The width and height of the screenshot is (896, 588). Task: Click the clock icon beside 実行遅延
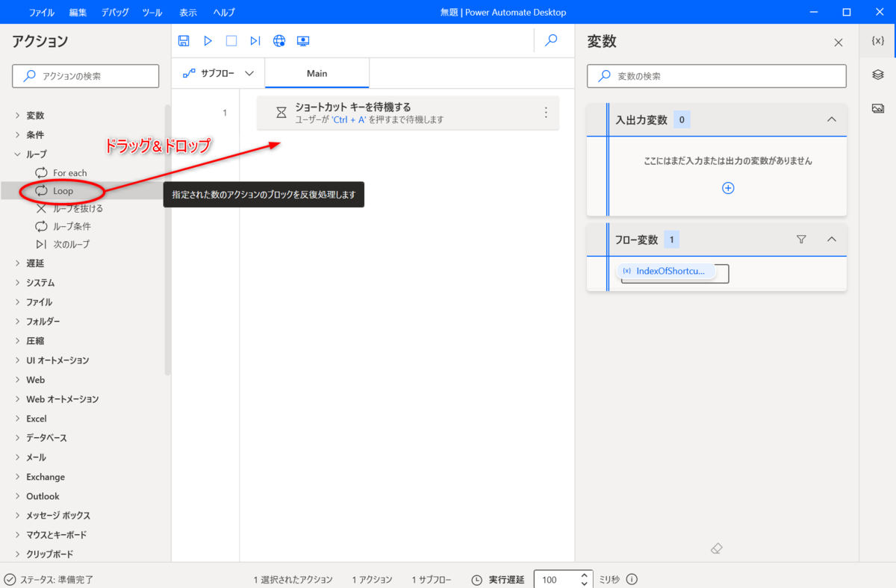[477, 580]
